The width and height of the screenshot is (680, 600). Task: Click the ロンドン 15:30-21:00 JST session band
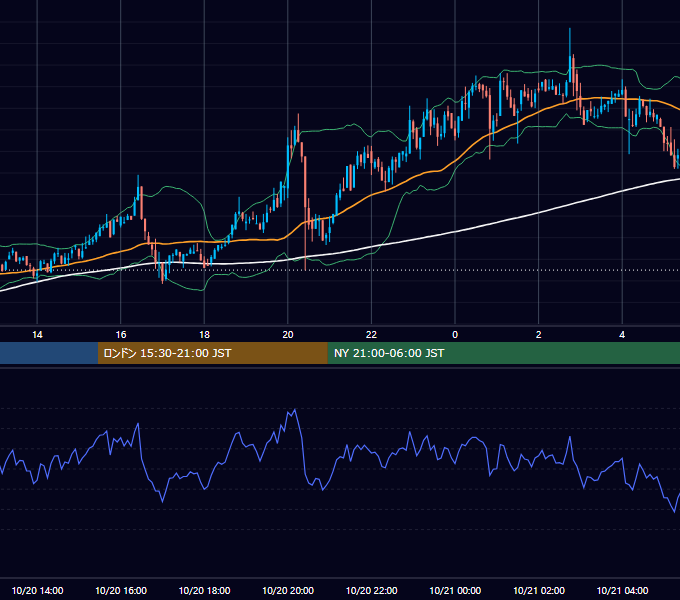(x=212, y=353)
